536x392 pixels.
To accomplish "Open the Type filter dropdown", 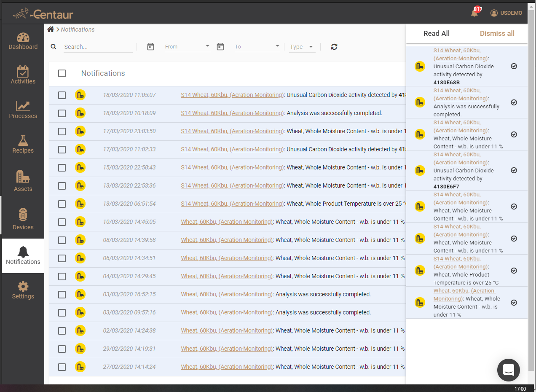I will coord(302,47).
